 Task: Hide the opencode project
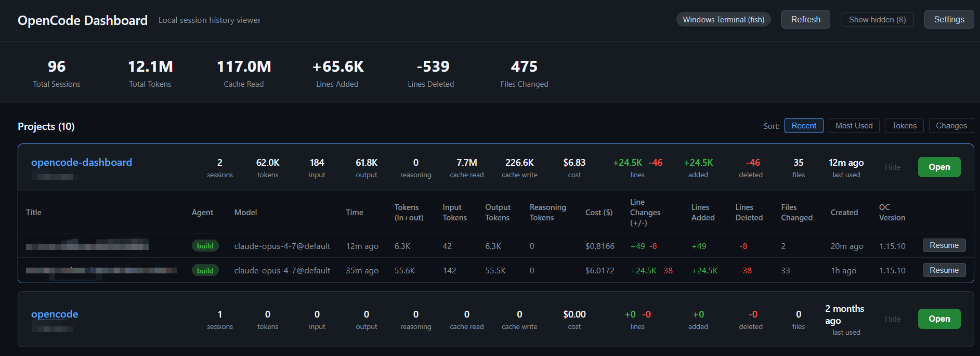(892, 319)
